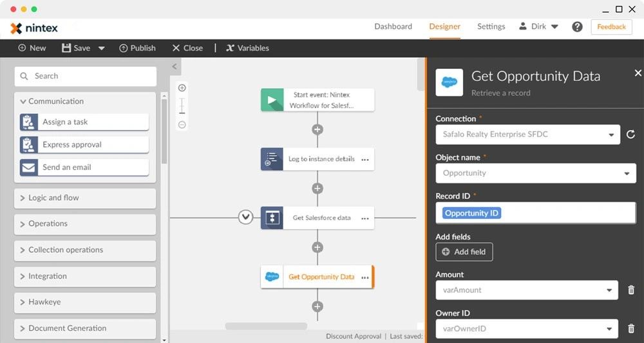Viewport: 644px width, 343px height.
Task: Expand the Operations section
Action: click(85, 223)
